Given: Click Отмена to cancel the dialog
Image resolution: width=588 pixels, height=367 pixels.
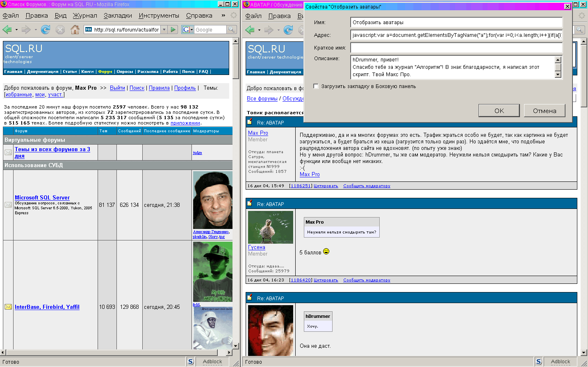Looking at the screenshot, I should pos(545,111).
